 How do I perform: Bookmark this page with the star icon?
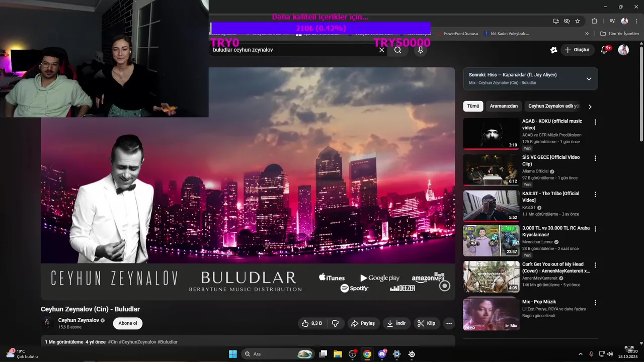pos(578,21)
